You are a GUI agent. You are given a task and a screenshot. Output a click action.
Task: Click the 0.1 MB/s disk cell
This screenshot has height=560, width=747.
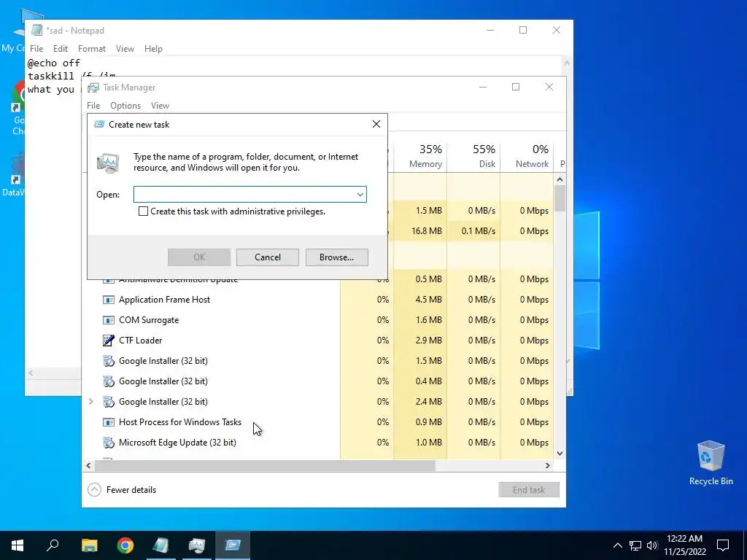click(x=473, y=231)
